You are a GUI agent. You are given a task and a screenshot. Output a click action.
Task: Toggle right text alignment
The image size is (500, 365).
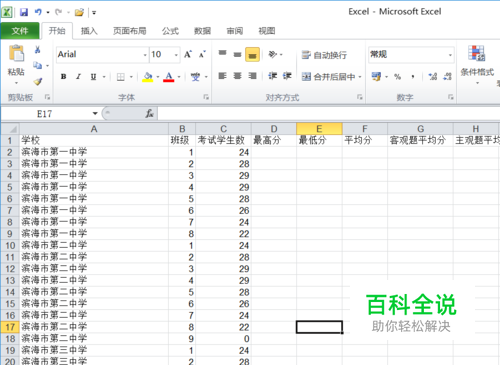click(x=252, y=76)
